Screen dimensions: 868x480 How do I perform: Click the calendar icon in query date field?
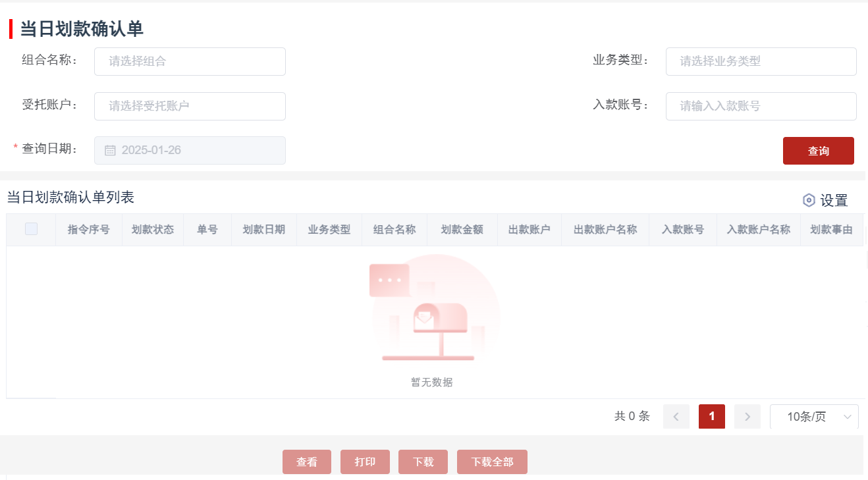(110, 150)
